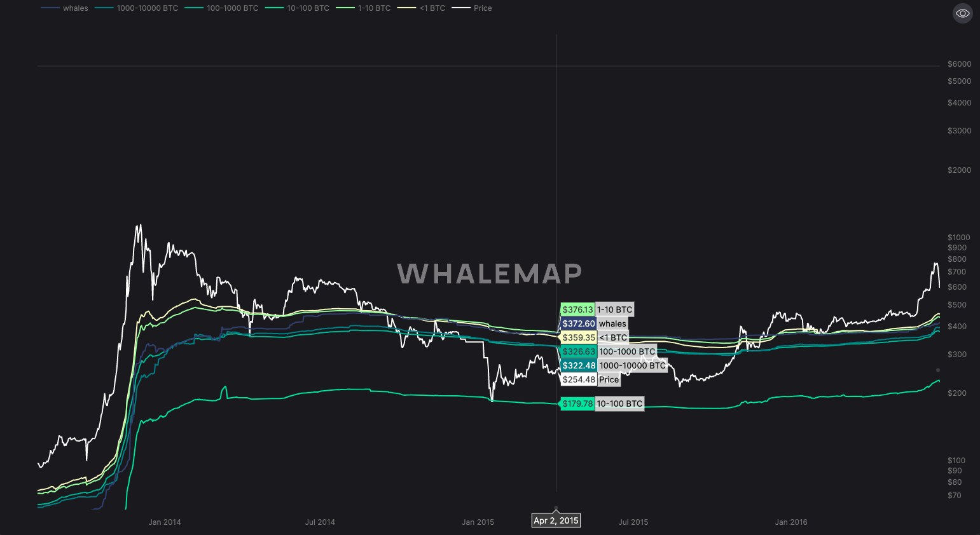
Task: Click the $322.48 1000-10000 BTC value label
Action: pyautogui.click(x=614, y=365)
